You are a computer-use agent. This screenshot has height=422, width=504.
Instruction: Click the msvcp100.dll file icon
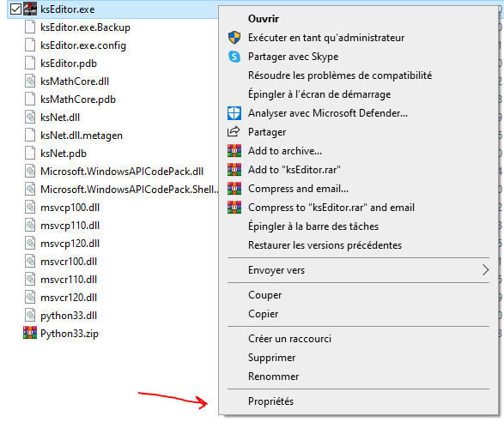point(30,207)
